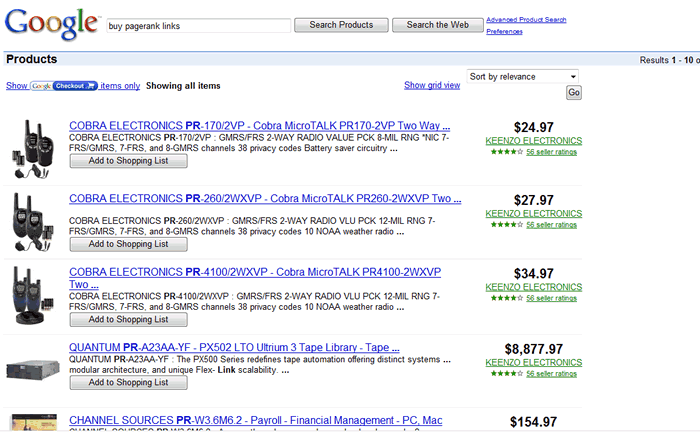The image size is (700, 432).
Task: Switch to Show grid view
Action: coord(432,85)
